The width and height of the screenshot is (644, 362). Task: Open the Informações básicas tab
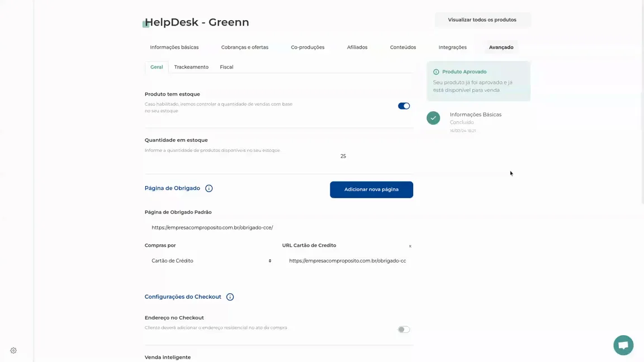tap(174, 47)
